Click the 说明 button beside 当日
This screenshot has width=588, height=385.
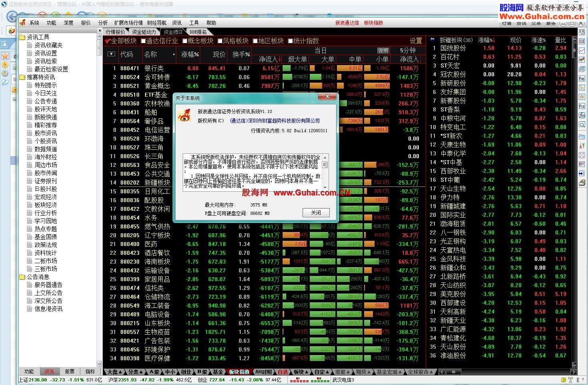pyautogui.click(x=383, y=50)
